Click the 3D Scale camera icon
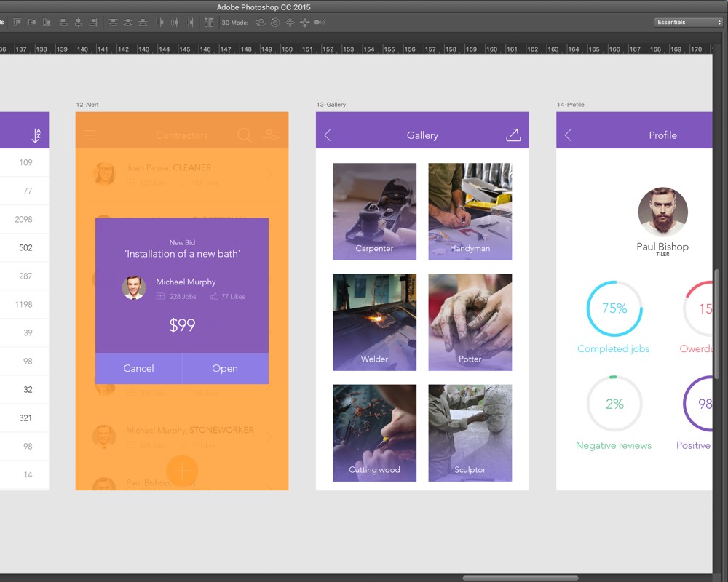 pos(320,23)
